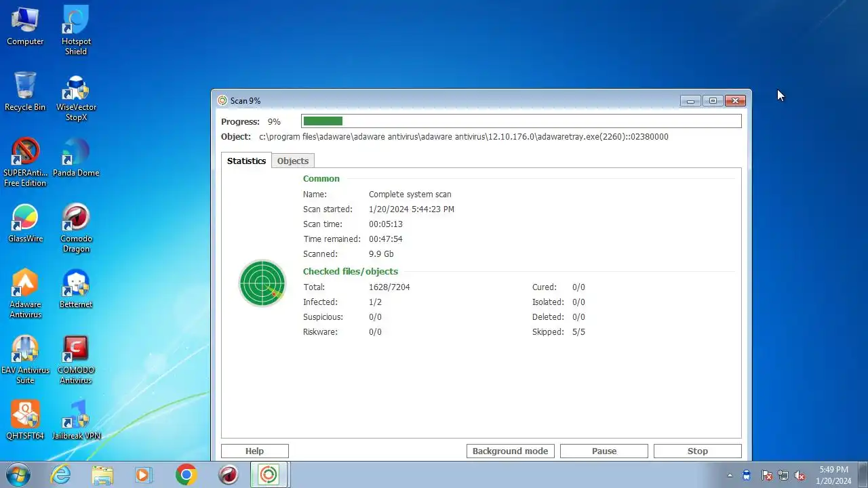868x488 pixels.
Task: Click the scanned object file path
Action: click(464, 137)
